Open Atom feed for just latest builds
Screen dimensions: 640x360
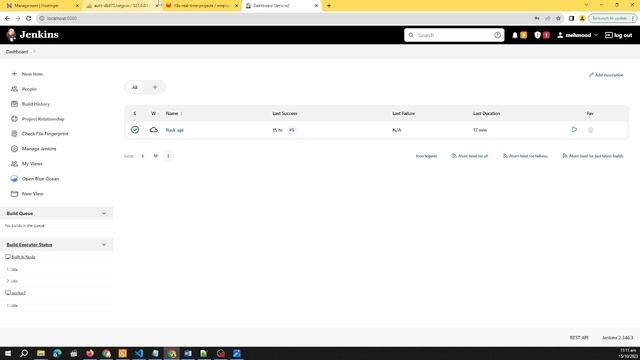click(x=593, y=156)
